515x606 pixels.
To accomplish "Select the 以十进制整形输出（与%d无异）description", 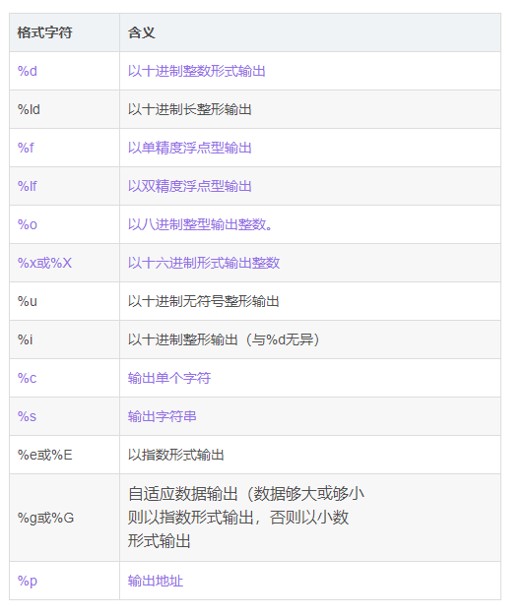I will tap(224, 340).
